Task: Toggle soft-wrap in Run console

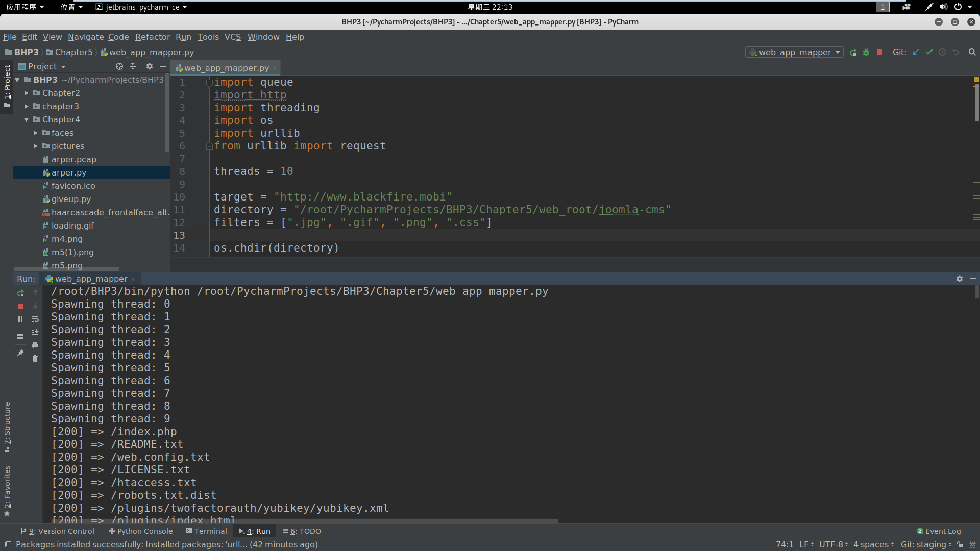Action: pyautogui.click(x=35, y=319)
